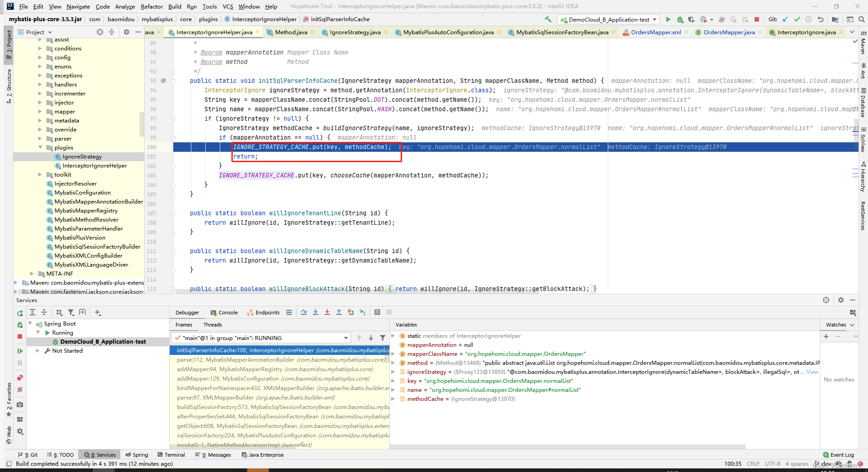Update project via Git blue arrow
This screenshot has width=868, height=472.
tap(786, 19)
